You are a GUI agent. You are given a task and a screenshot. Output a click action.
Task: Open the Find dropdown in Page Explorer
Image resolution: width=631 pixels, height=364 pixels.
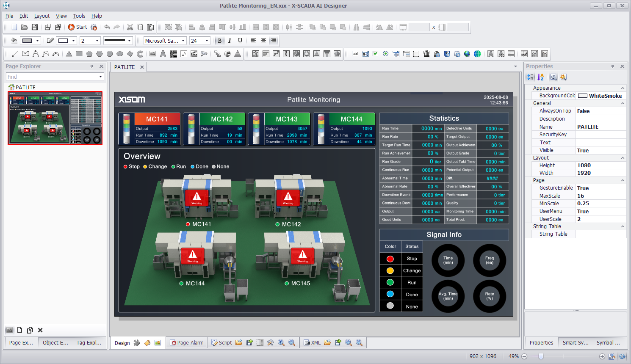coord(100,77)
